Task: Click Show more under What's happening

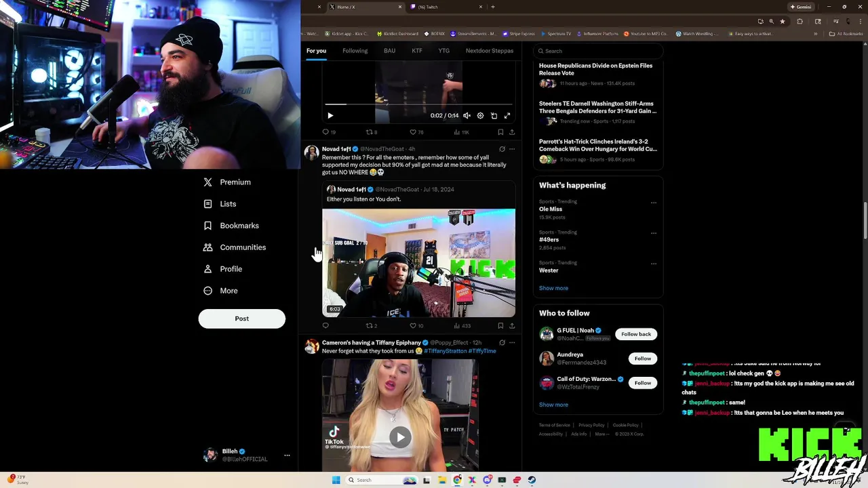Action: pos(553,288)
